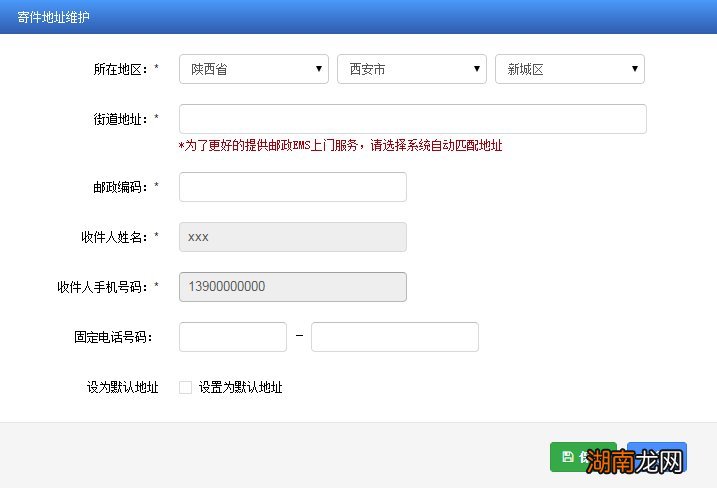This screenshot has height=488, width=717.
Task: Select the 收件人姓名 field containing xxx
Action: [292, 237]
